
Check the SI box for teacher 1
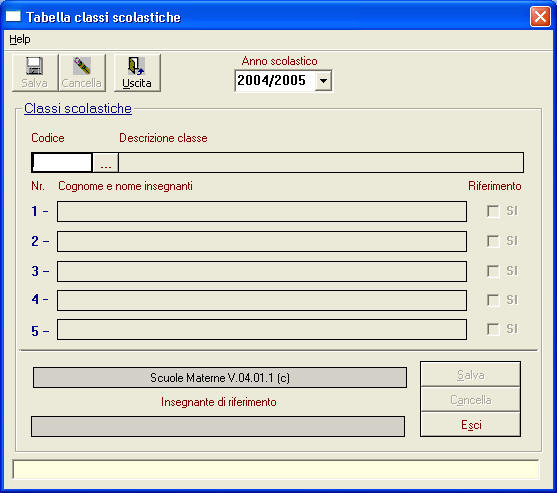pos(493,211)
